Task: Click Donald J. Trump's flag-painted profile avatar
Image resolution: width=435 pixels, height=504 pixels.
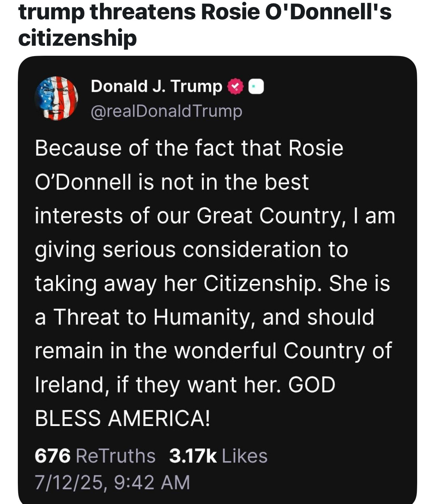Action: pos(56,98)
